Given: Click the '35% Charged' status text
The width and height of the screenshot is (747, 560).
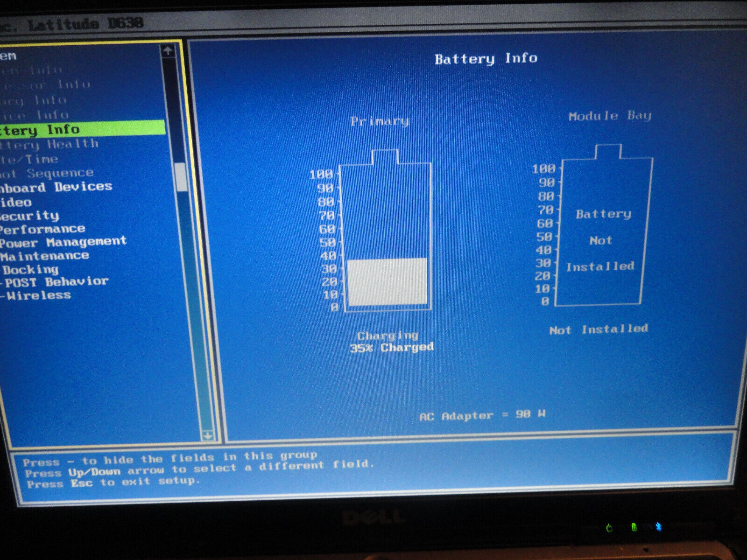Looking at the screenshot, I should 392,347.
